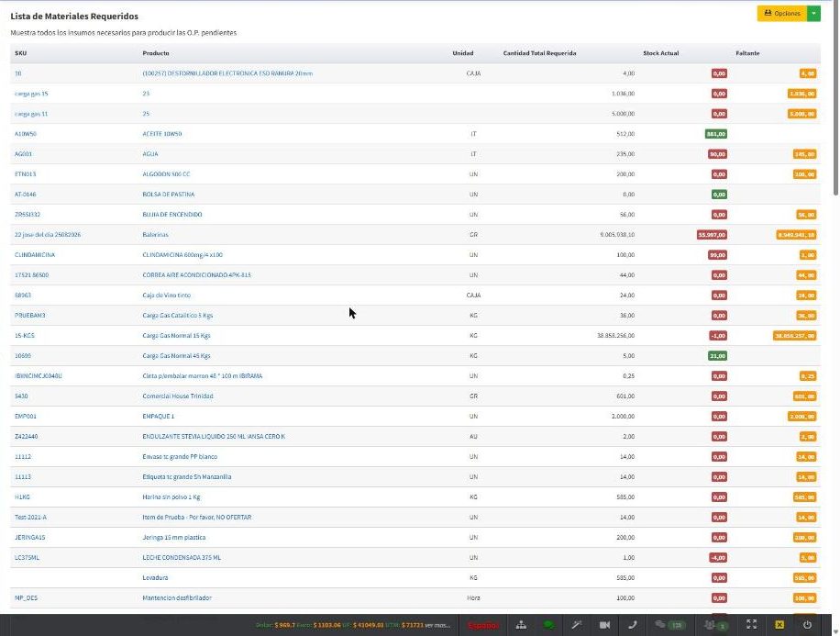The height and width of the screenshot is (636, 840).
Task: Click the yellow X icon in bottom bar
Action: click(x=779, y=625)
